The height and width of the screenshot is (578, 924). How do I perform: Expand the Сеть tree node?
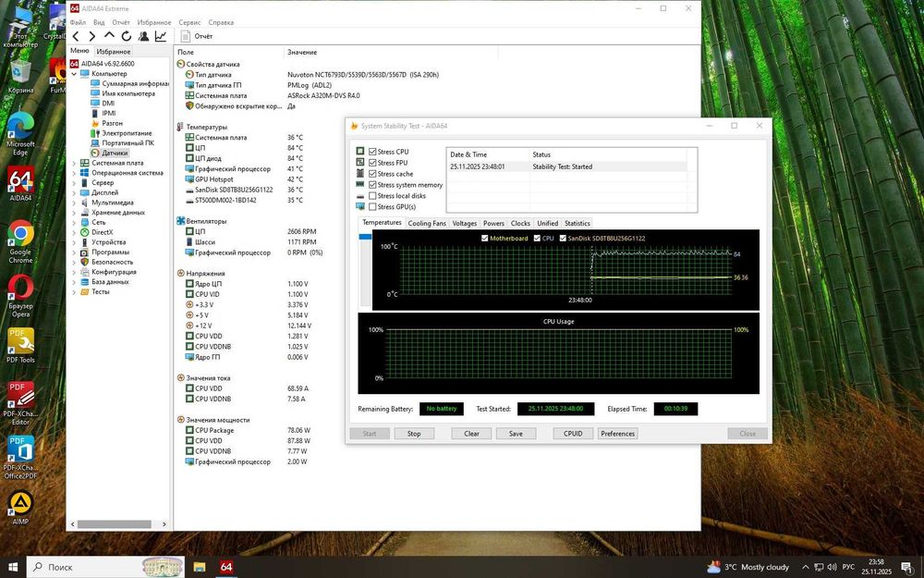[x=74, y=223]
